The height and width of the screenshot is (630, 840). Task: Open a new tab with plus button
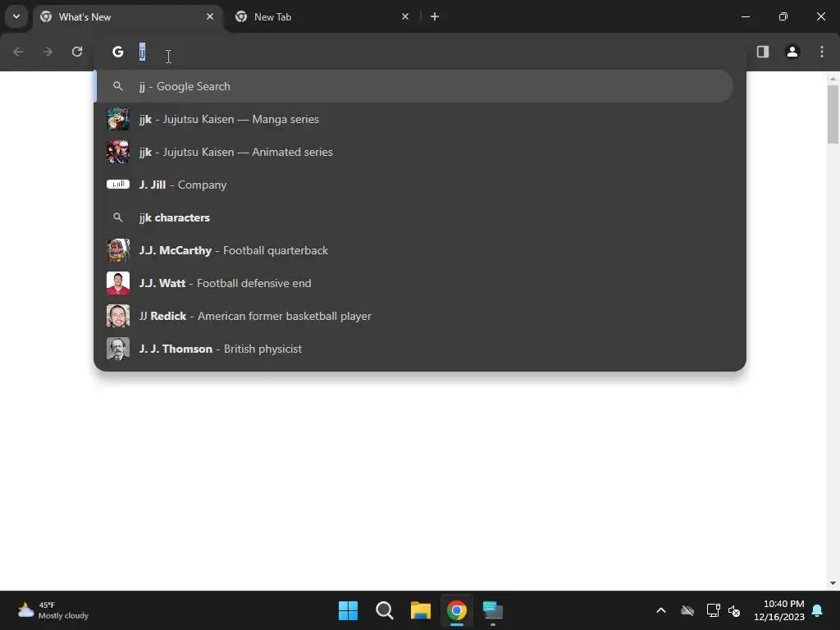coord(435,16)
